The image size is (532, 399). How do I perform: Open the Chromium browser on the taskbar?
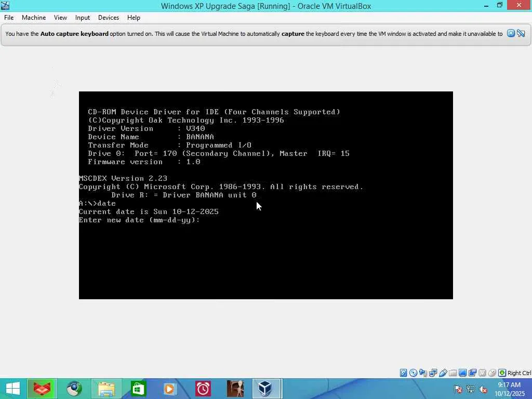74,389
